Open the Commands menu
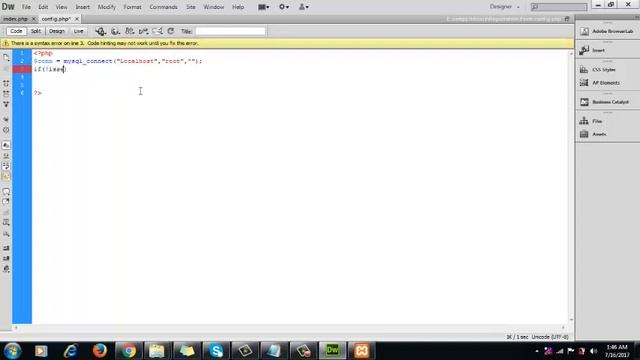Viewport: 640px width, 360px height. 163,7
